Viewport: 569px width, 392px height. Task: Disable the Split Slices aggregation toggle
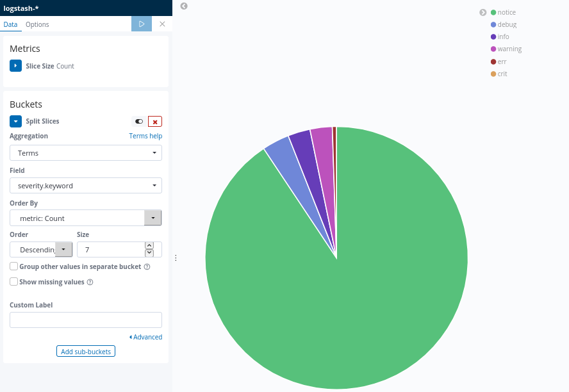(139, 122)
